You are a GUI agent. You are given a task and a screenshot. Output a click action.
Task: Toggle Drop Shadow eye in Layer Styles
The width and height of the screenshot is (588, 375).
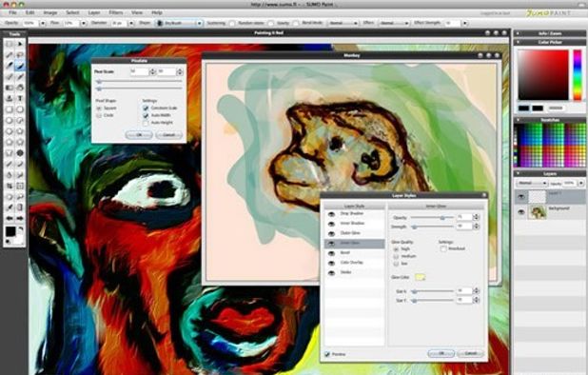331,214
